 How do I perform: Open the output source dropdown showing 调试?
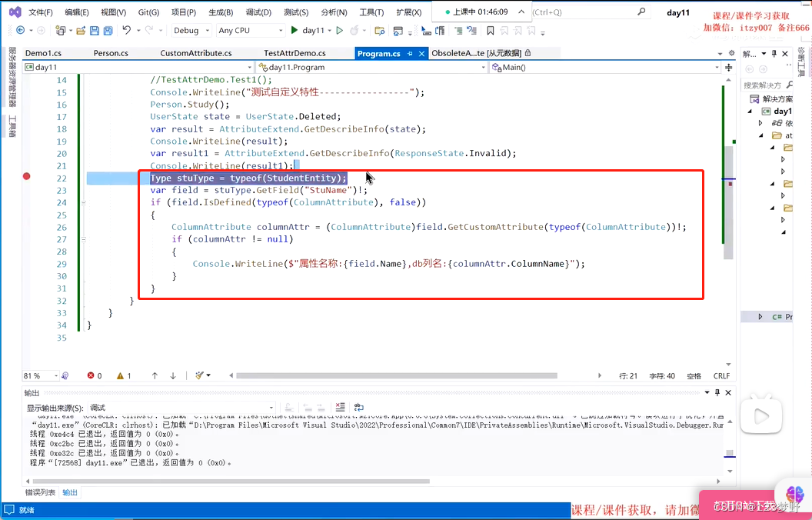(181, 408)
